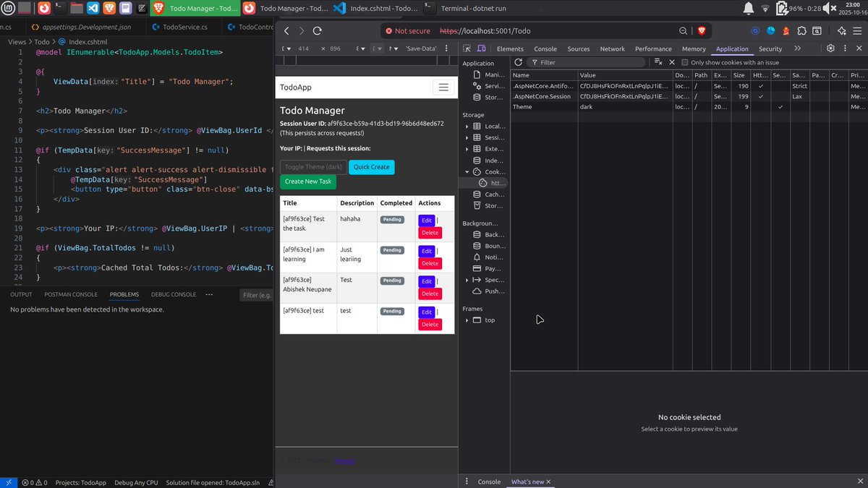868x488 pixels.
Task: Switch to the Console tab in DevTools
Action: (x=545, y=48)
